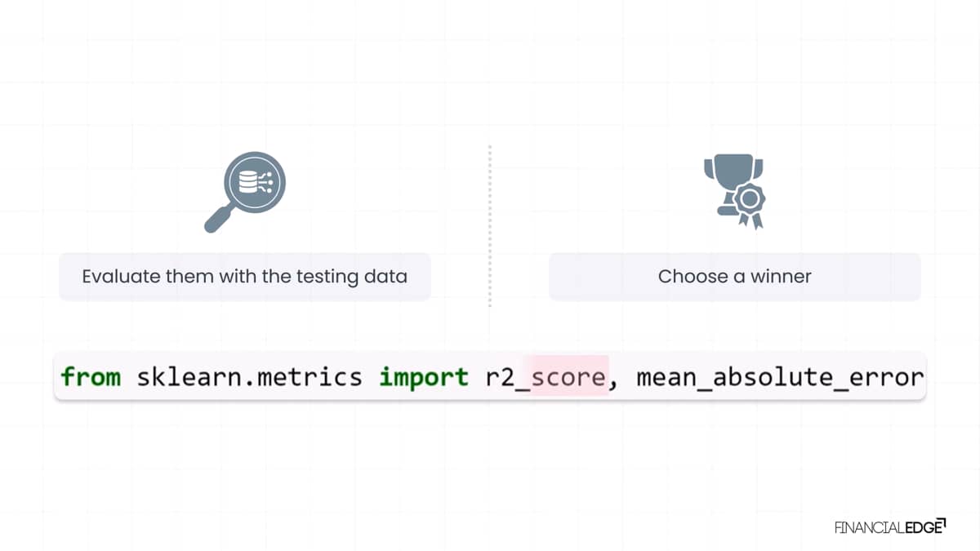Click the word "Evaluate" in the left label
Screen dimensions: 980x551
121,276
